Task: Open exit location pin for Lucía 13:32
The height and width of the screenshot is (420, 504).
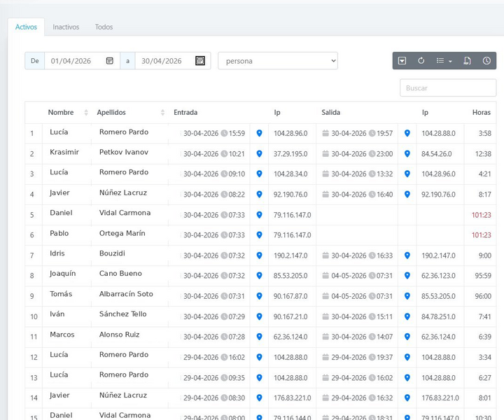Action: pos(407,174)
